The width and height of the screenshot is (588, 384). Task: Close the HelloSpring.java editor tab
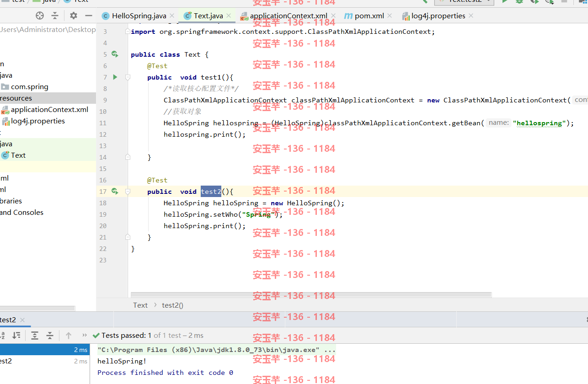pyautogui.click(x=172, y=16)
